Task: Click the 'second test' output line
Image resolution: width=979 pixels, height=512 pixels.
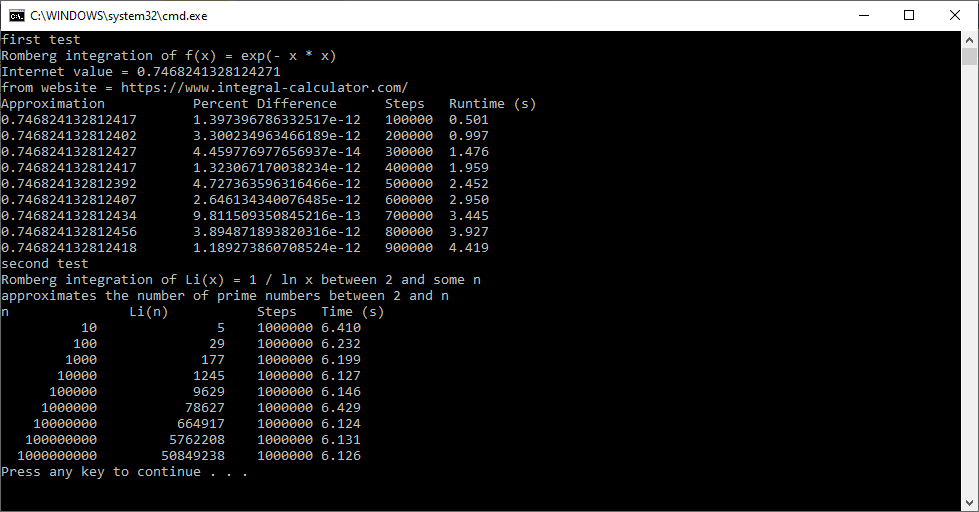Action: tap(44, 264)
